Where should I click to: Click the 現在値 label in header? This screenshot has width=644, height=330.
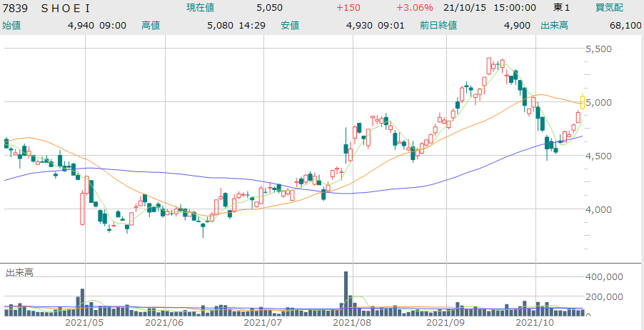203,8
